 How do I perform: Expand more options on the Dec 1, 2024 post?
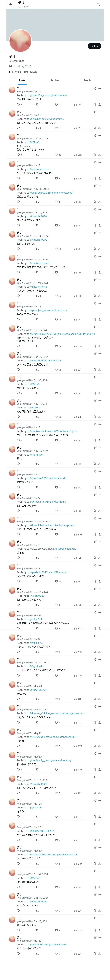[100, 327]
